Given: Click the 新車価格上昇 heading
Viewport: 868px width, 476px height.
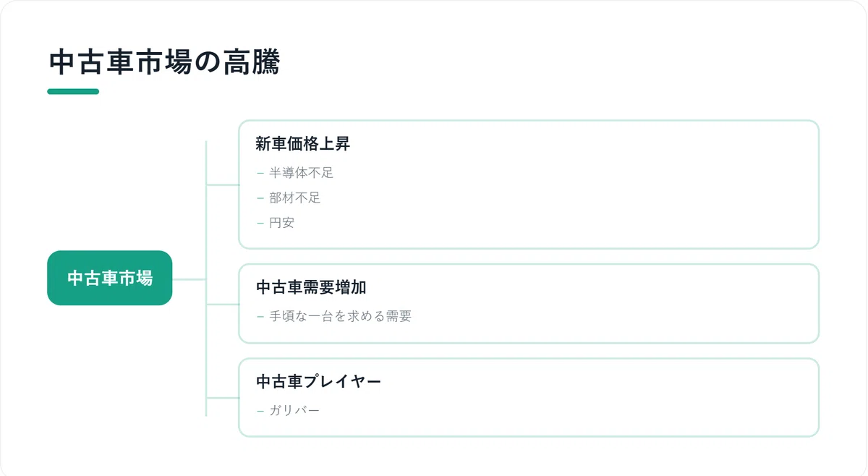Looking at the screenshot, I should (303, 143).
